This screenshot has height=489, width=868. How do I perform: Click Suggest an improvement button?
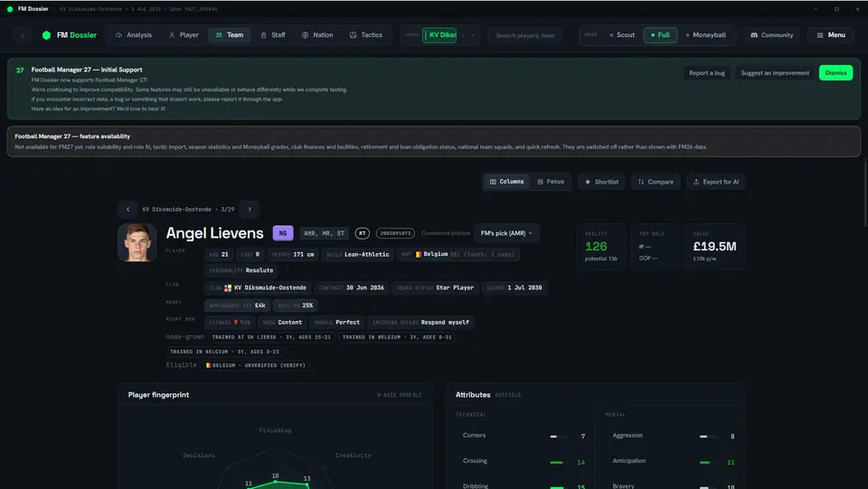775,72
